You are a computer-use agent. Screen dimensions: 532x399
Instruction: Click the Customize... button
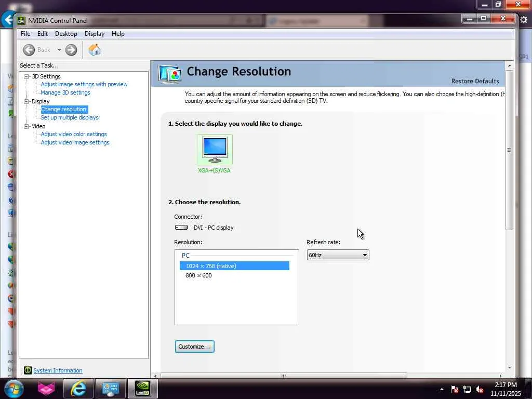pos(194,347)
